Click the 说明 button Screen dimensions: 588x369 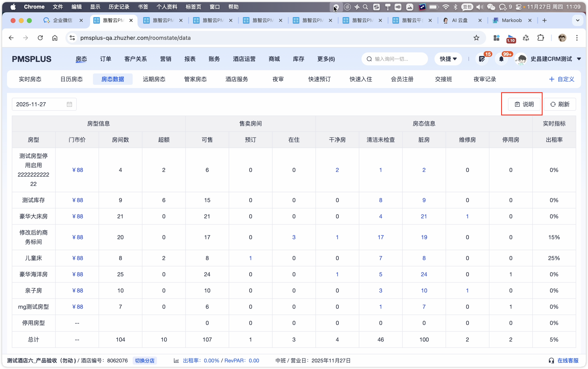524,104
